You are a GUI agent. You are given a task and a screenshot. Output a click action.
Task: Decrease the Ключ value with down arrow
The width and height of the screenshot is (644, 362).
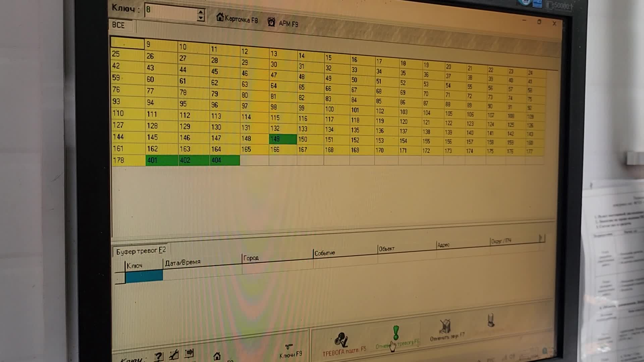click(x=201, y=18)
